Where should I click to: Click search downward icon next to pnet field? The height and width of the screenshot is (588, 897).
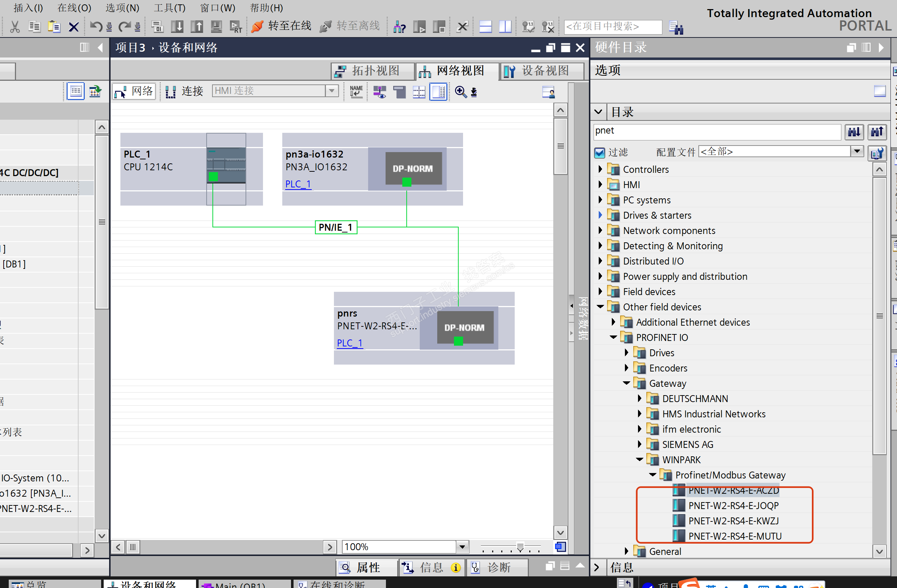[854, 132]
